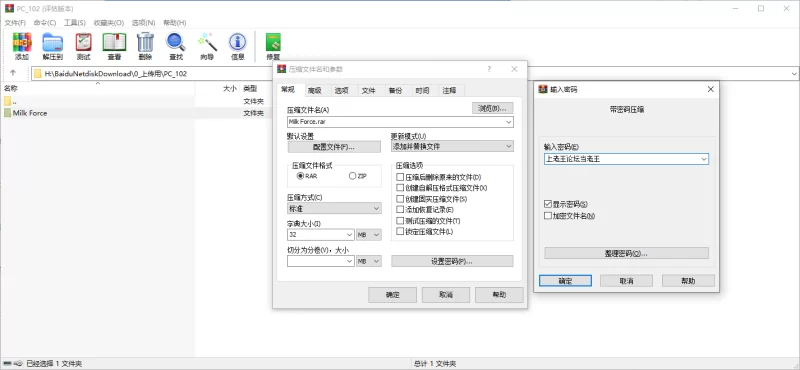This screenshot has height=370, width=800.
Task: Click the 设置密码(P)... button
Action: [452, 261]
